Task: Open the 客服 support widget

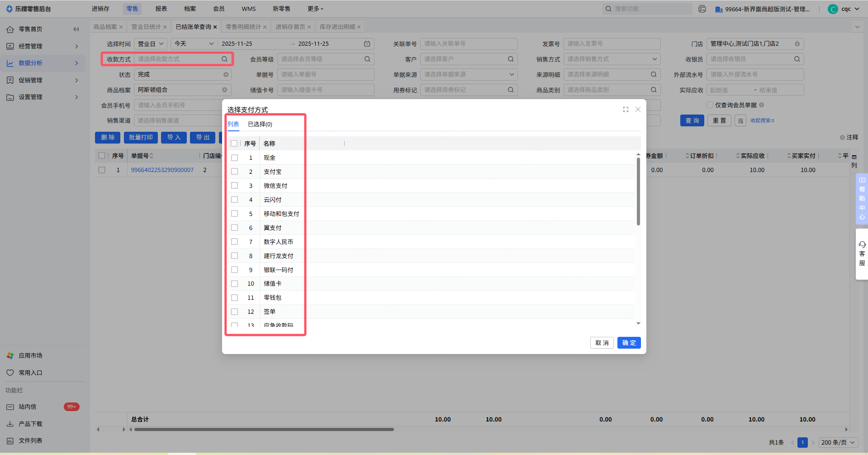Action: click(862, 254)
